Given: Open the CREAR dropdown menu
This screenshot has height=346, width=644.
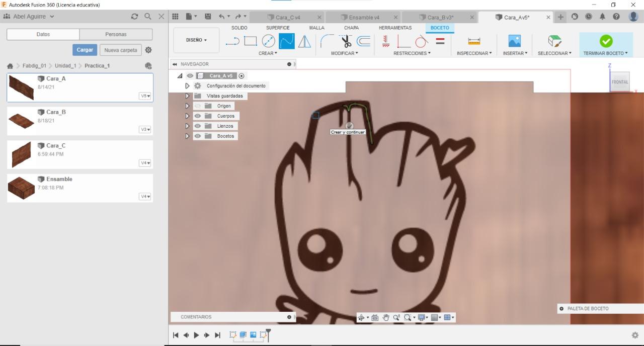Looking at the screenshot, I should [x=268, y=53].
